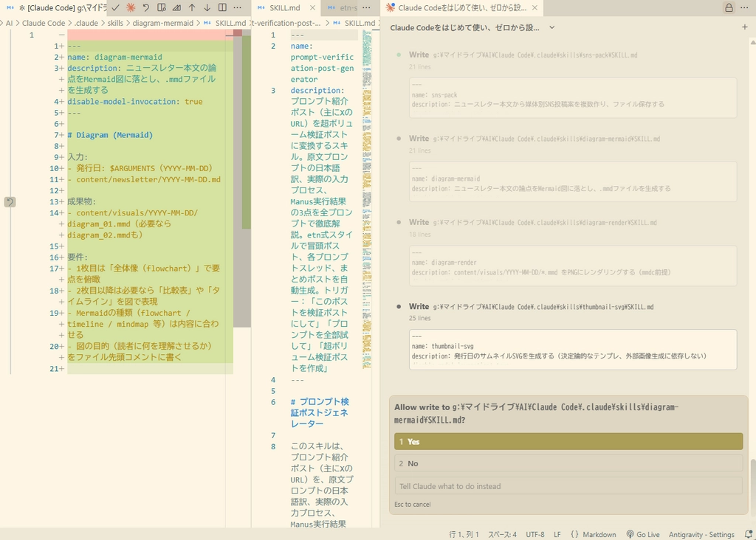Click diff line '# Diagram (Mermaid)'
This screenshot has width=756, height=540.
(x=110, y=135)
